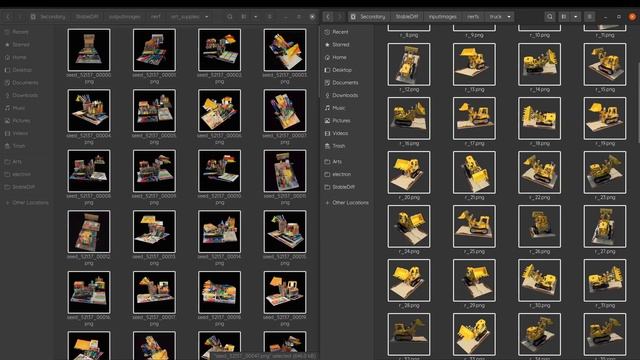640x360 pixels.
Task: Select the r_29.png thumbnail
Action: tap(474, 280)
